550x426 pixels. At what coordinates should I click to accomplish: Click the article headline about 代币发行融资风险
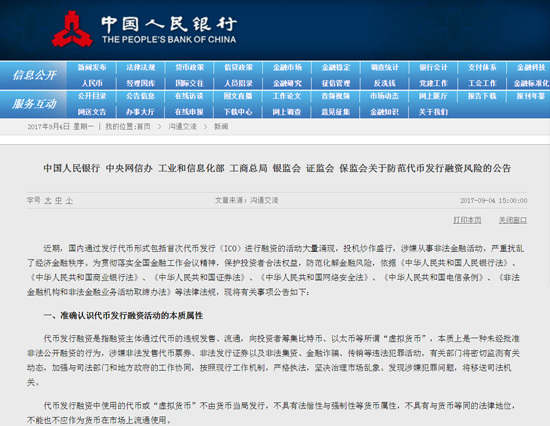277,168
